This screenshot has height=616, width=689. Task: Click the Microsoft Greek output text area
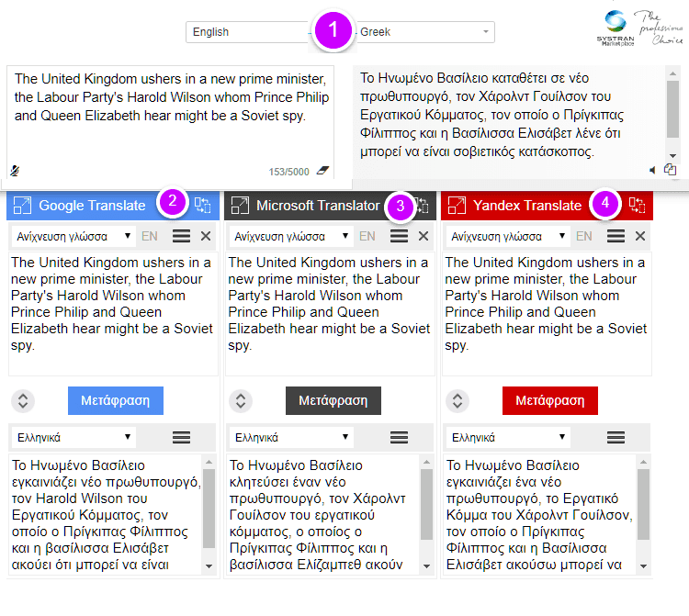[323, 515]
